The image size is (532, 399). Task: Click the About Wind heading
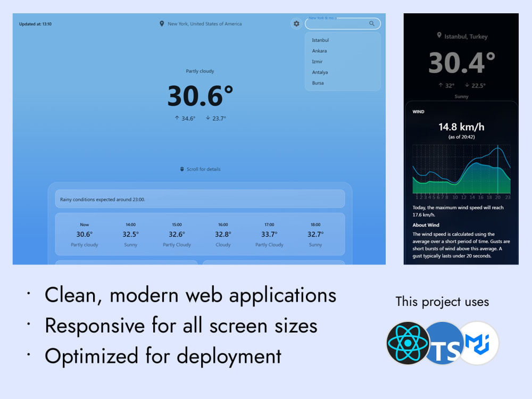point(426,225)
